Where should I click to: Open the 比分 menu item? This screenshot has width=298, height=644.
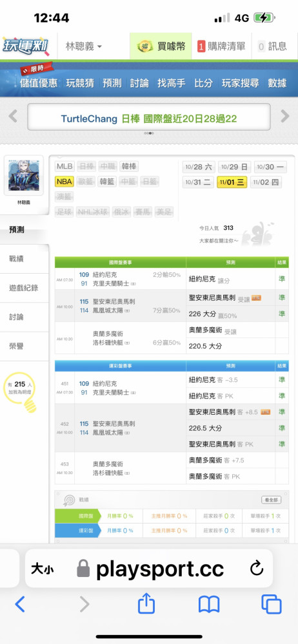pos(204,83)
